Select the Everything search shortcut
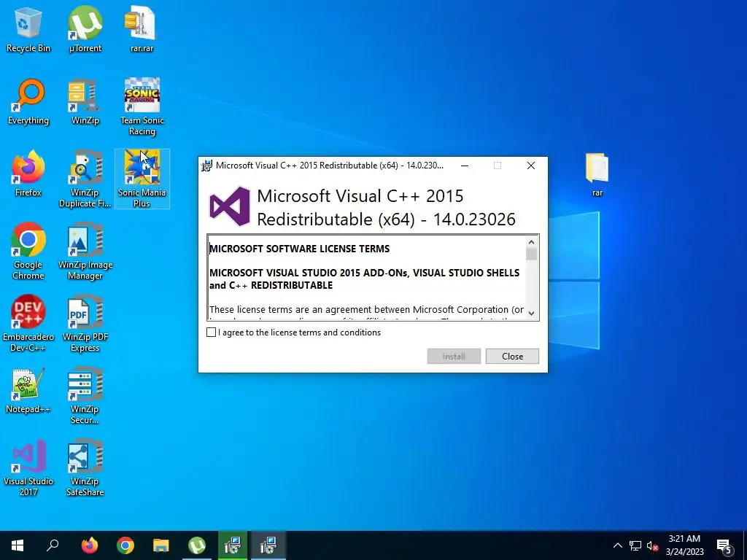747x560 pixels. [28, 102]
